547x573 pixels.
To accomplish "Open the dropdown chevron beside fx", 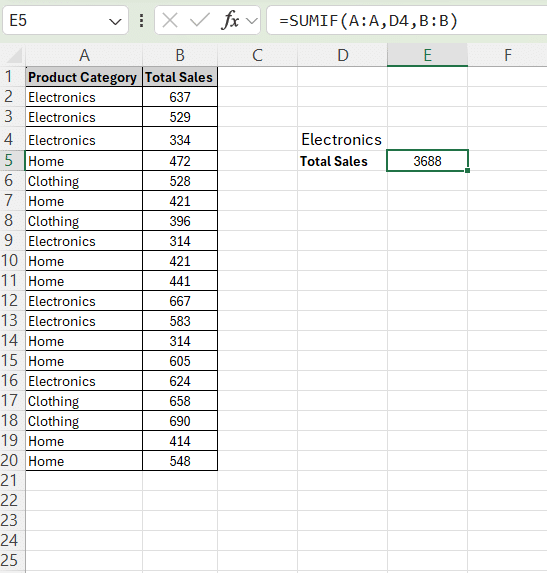I will point(252,21).
